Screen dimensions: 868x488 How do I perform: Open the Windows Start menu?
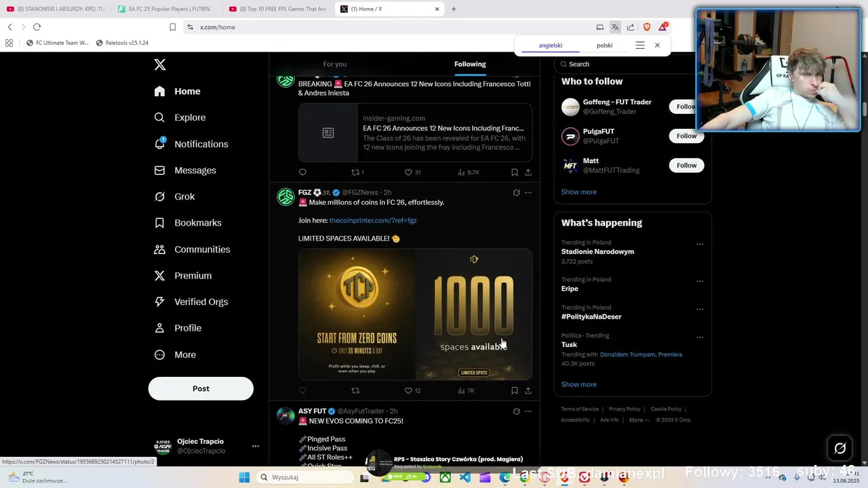244,477
